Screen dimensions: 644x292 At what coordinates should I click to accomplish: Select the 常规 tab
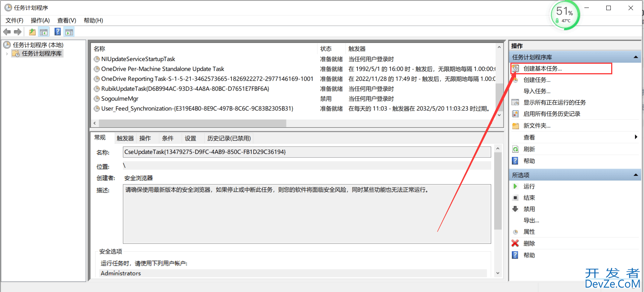tap(100, 138)
